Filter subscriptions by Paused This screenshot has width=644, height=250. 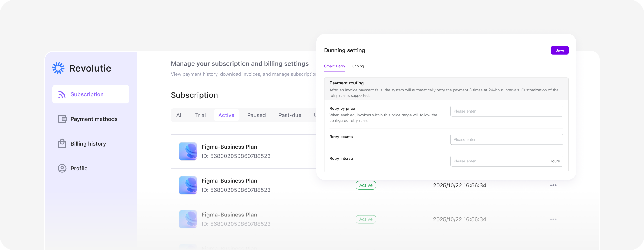[x=256, y=115]
